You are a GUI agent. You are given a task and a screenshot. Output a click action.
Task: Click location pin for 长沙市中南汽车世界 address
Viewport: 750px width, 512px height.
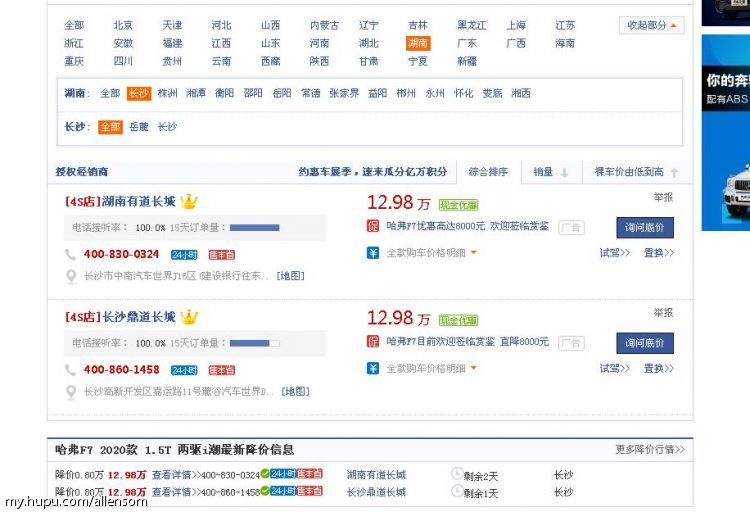(71, 276)
